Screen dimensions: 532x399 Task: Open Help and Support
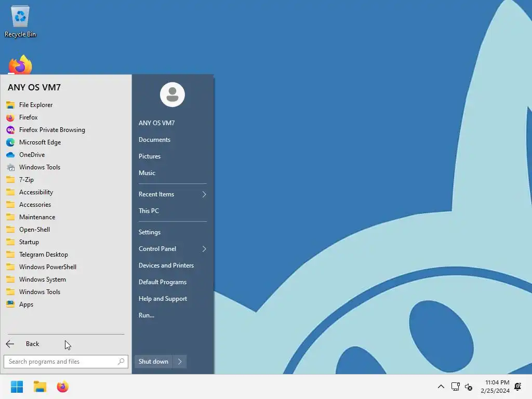163,299
